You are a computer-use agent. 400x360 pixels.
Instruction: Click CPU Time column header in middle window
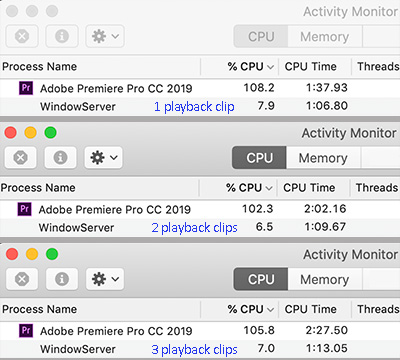coord(309,188)
